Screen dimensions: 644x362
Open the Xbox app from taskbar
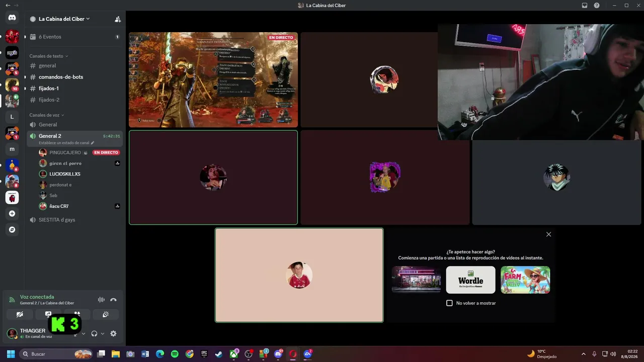[x=234, y=354]
